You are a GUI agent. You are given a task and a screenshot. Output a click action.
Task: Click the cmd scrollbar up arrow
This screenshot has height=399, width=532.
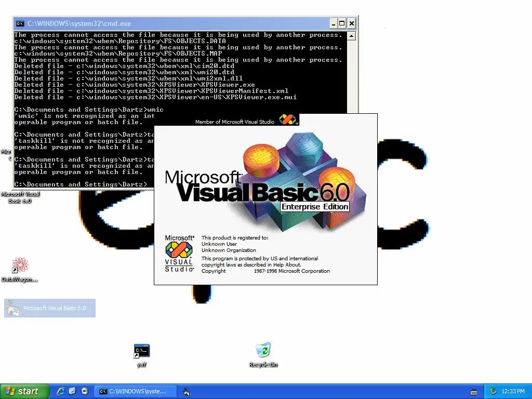click(352, 36)
